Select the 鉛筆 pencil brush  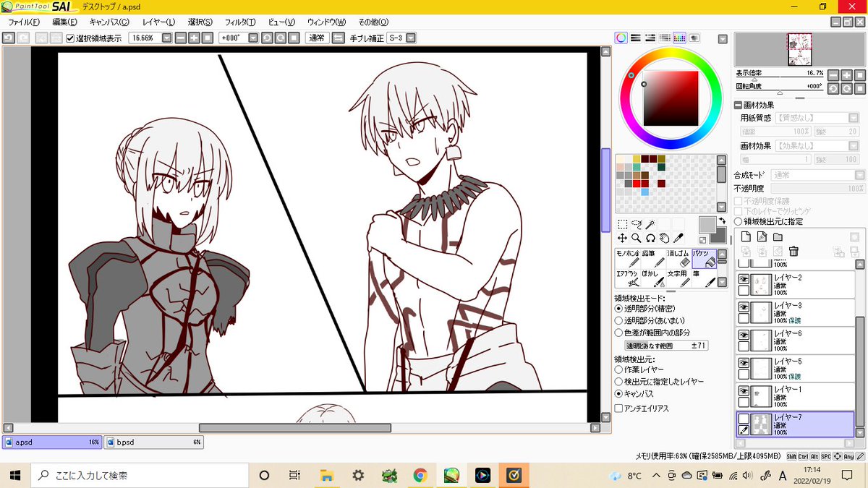[652, 259]
